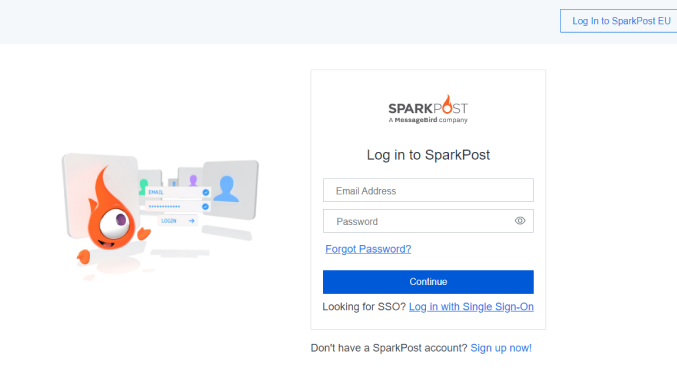Click the illustrated password dots field

(x=178, y=207)
